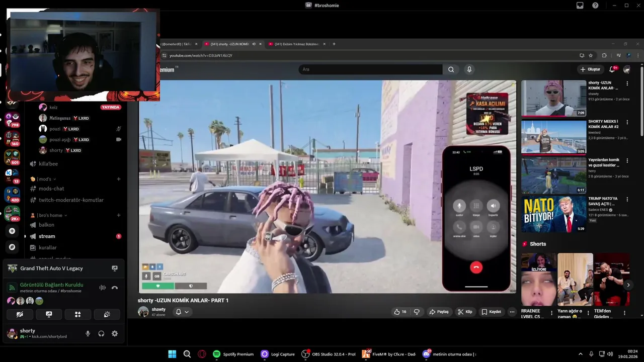Screen dimensions: 644x362
Task: Open notification bell dropdown beside shawty channel
Action: tap(182, 312)
